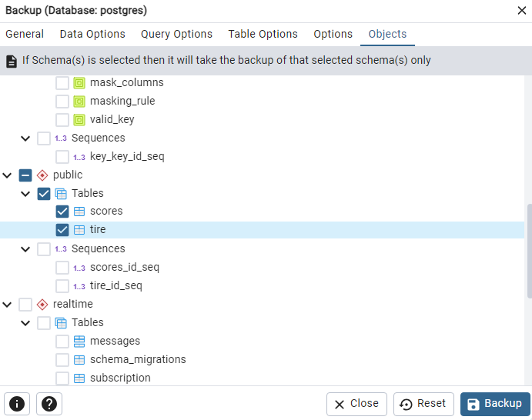Viewport: 532px width, 420px height.
Task: Click the public schema diamond icon
Action: tap(42, 175)
